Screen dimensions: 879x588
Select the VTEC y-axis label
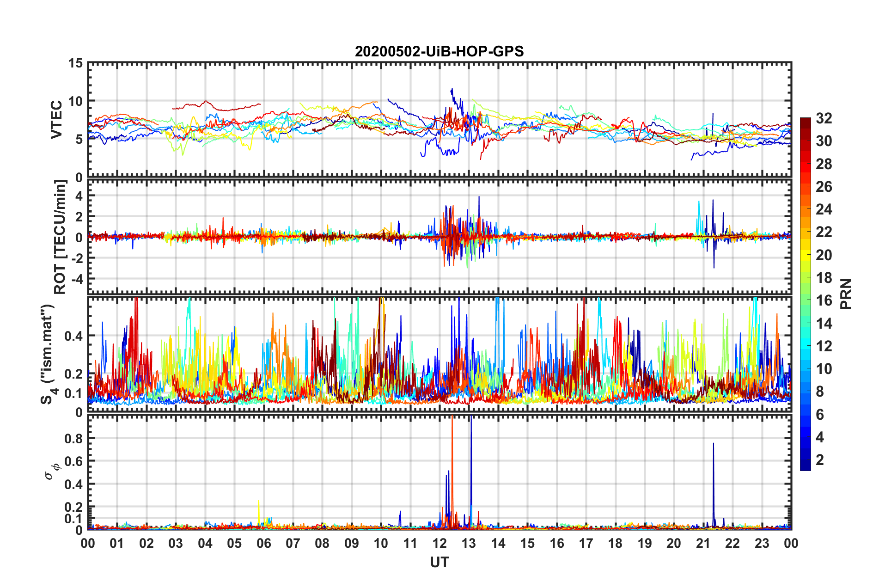(x=56, y=119)
